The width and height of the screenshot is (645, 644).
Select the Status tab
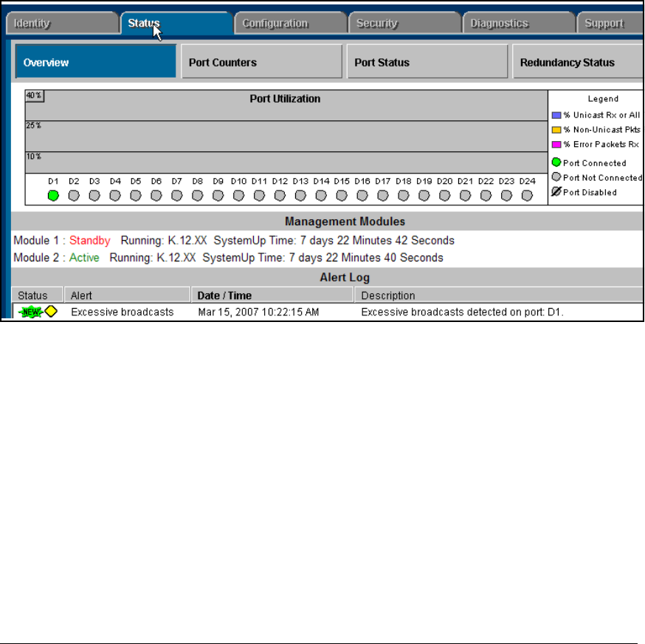tap(177, 23)
